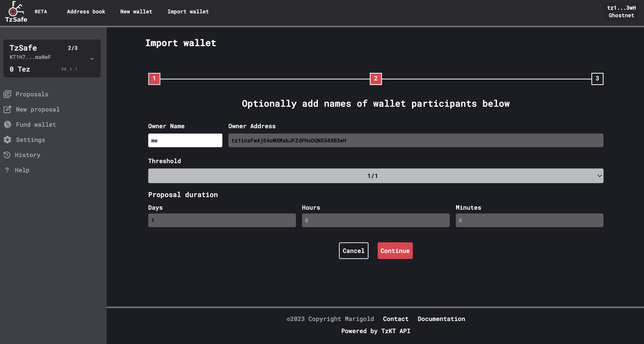This screenshot has width=644, height=344.
Task: Click the Settings gear icon
Action: (8, 140)
